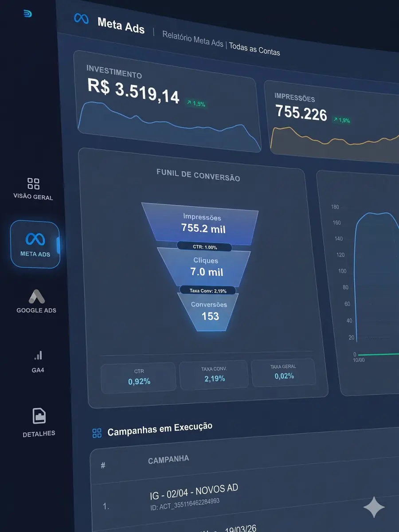Viewport: 399px width, 532px height.
Task: Click the CTR 0,92% metric card
Action: 138,378
